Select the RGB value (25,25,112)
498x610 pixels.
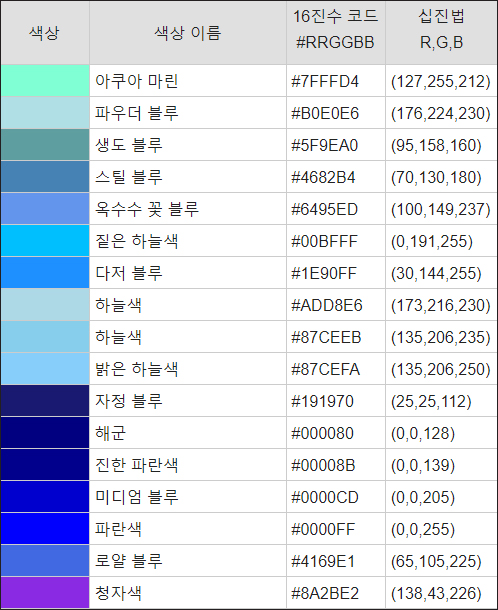(x=431, y=401)
